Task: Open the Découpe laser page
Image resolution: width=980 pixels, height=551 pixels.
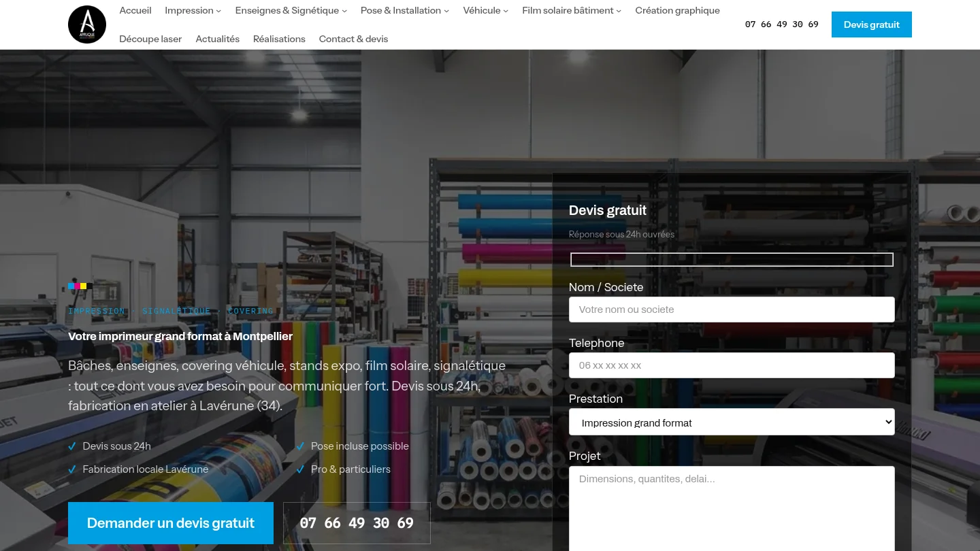Action: coord(150,39)
